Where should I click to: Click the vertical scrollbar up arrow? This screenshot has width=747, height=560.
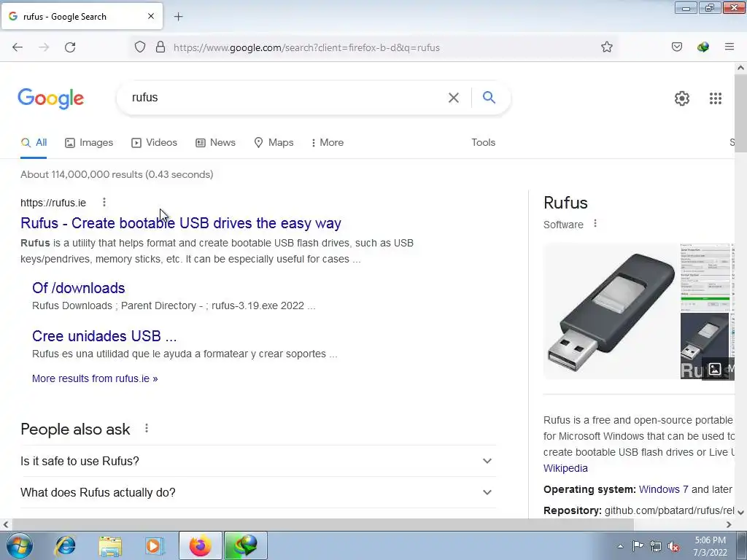coord(740,68)
